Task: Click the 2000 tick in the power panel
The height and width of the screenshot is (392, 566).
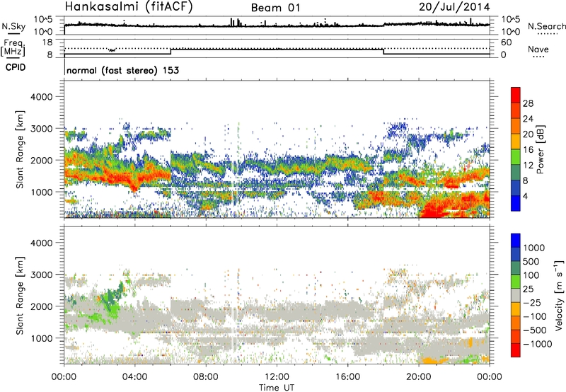Action: 42,160
